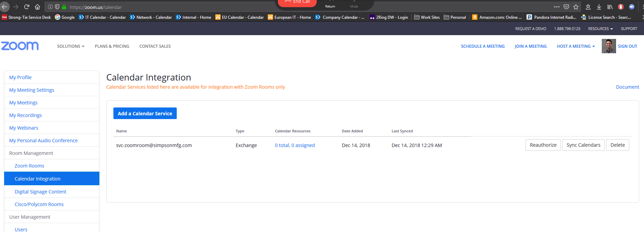Screen dimensions: 644x232
Task: Open the Document link
Action: pos(627,87)
